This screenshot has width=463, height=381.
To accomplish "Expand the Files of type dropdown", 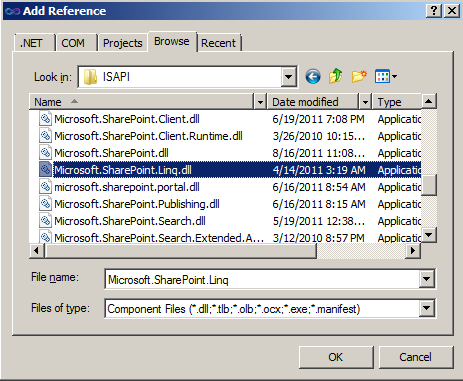I will [427, 308].
